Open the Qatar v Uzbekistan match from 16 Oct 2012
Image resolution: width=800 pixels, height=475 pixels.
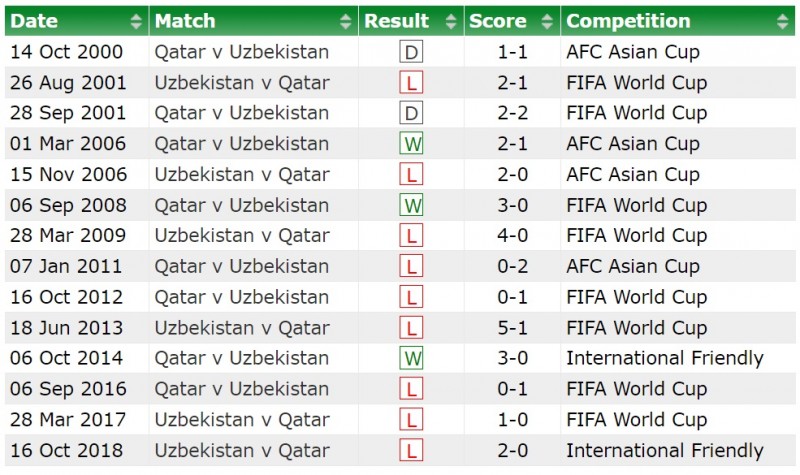pyautogui.click(x=241, y=297)
